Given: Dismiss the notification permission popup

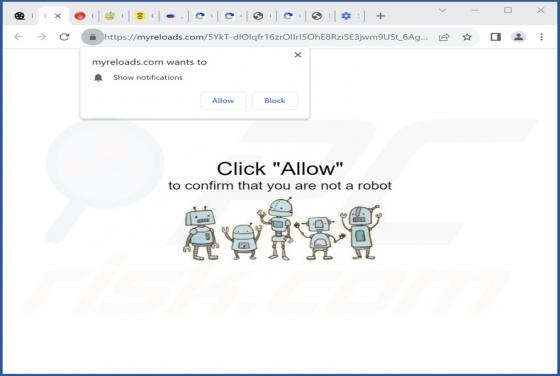Looking at the screenshot, I should click(x=298, y=55).
